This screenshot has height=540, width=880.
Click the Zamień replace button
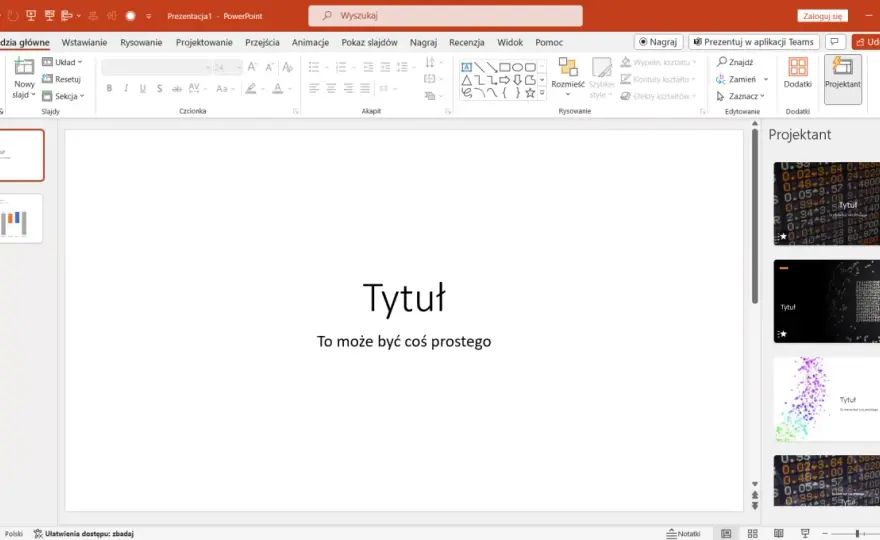(x=742, y=79)
